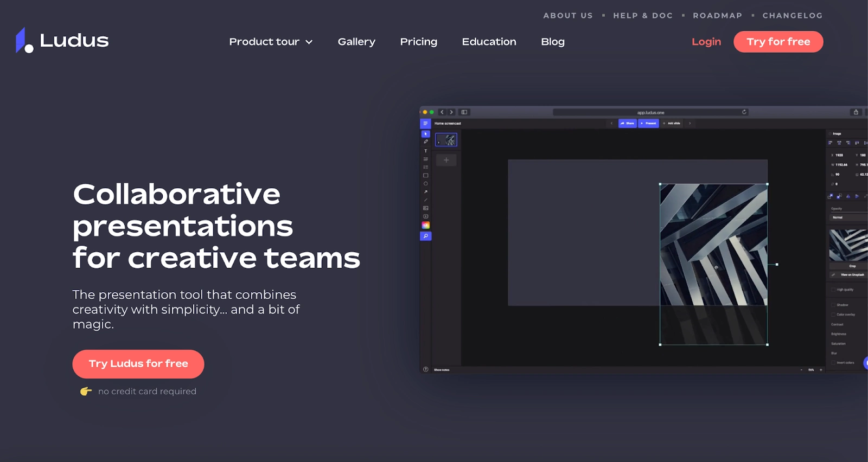This screenshot has height=462, width=868.
Task: Enable the Shadow checkbox
Action: click(833, 305)
